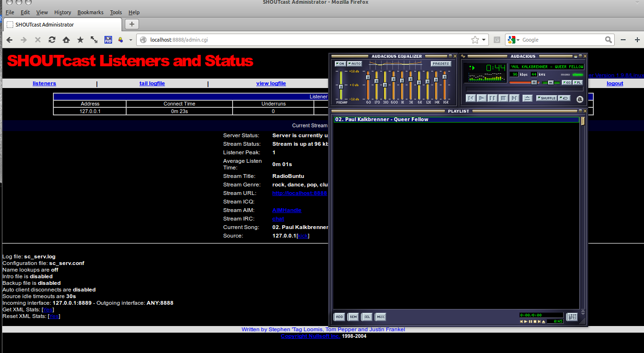Click Audacious play button

[x=481, y=98]
